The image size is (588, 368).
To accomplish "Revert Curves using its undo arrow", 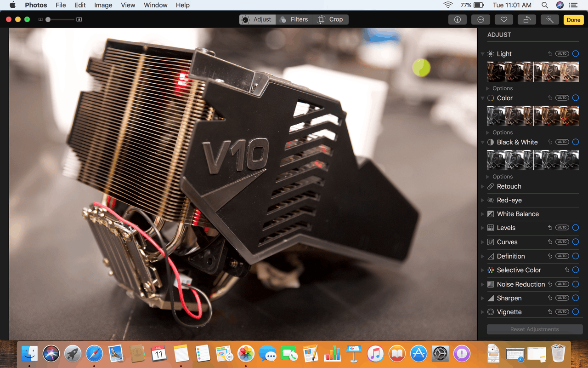I will click(550, 242).
